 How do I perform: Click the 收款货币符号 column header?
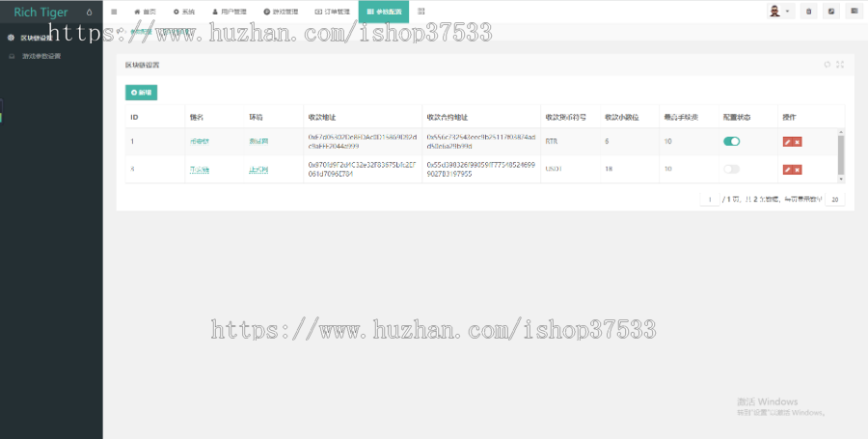click(566, 118)
